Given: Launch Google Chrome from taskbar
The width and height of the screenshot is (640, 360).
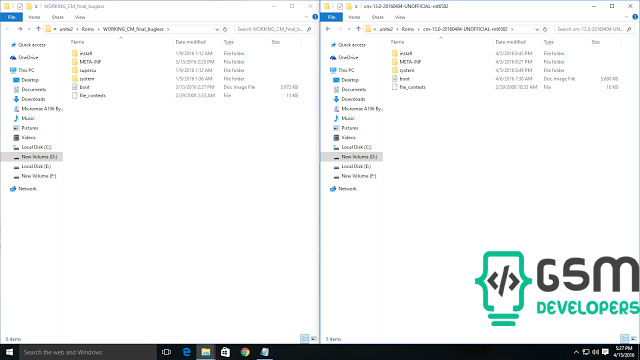Looking at the screenshot, I should (x=245, y=352).
